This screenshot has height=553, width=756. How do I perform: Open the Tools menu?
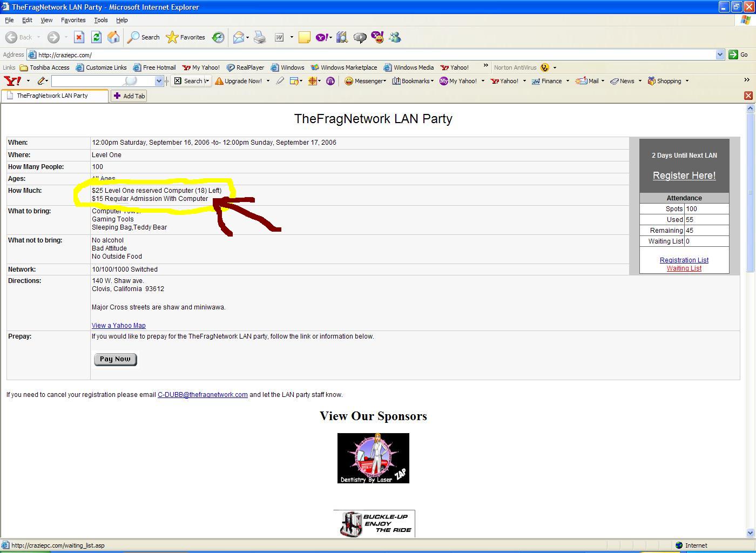click(x=101, y=20)
